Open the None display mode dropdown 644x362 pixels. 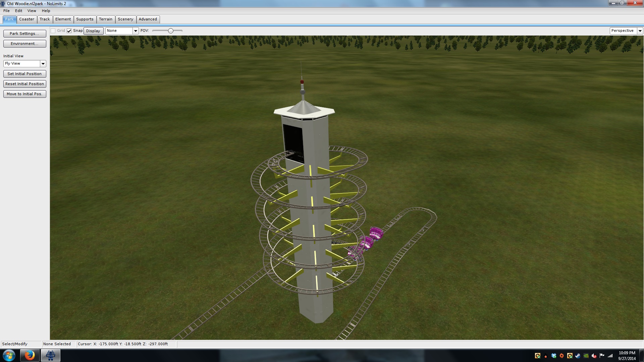click(136, 31)
